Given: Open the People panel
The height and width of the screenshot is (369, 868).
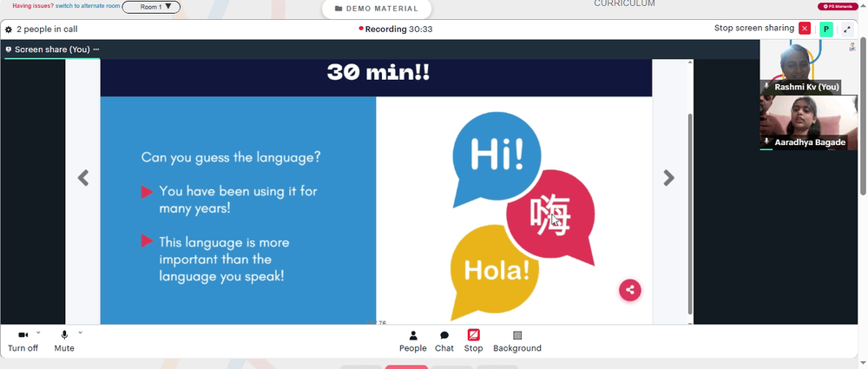Looking at the screenshot, I should (x=413, y=341).
